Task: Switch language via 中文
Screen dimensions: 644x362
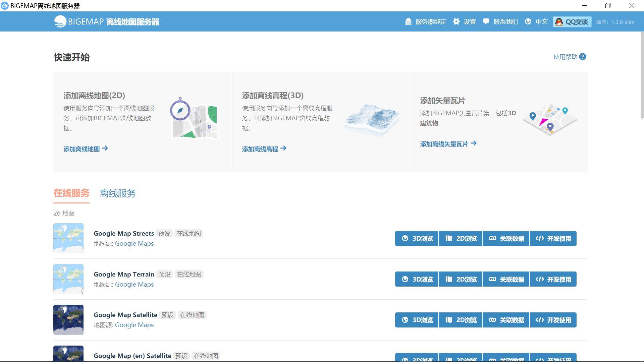Action: [536, 22]
